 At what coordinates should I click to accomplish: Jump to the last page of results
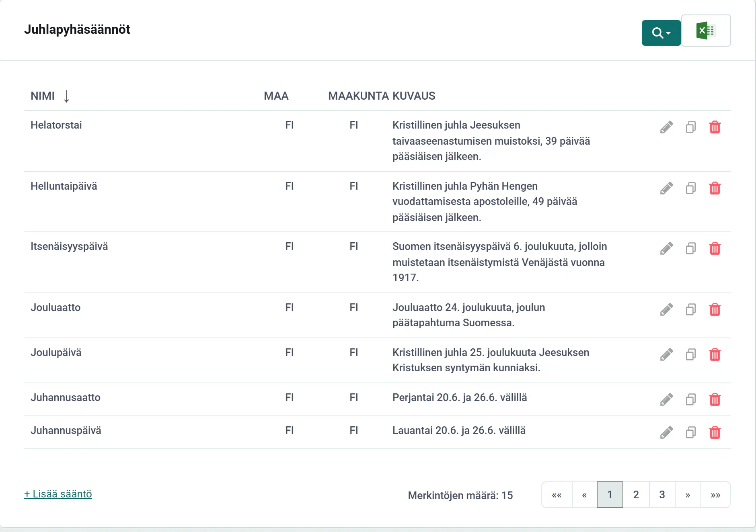point(715,495)
